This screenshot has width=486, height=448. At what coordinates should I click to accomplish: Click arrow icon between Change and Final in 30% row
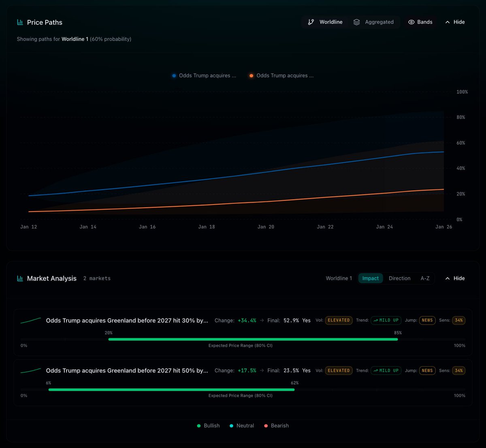[262, 320]
